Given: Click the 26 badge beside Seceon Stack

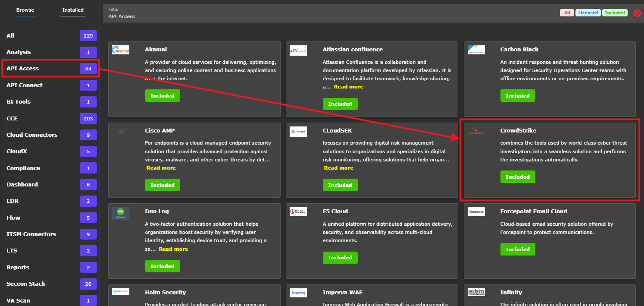Looking at the screenshot, I should tap(88, 284).
